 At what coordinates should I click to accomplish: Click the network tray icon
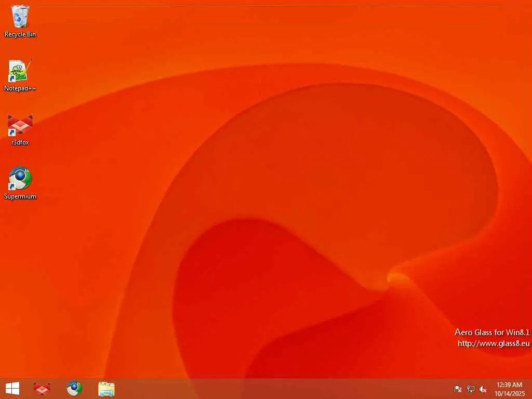tap(471, 389)
